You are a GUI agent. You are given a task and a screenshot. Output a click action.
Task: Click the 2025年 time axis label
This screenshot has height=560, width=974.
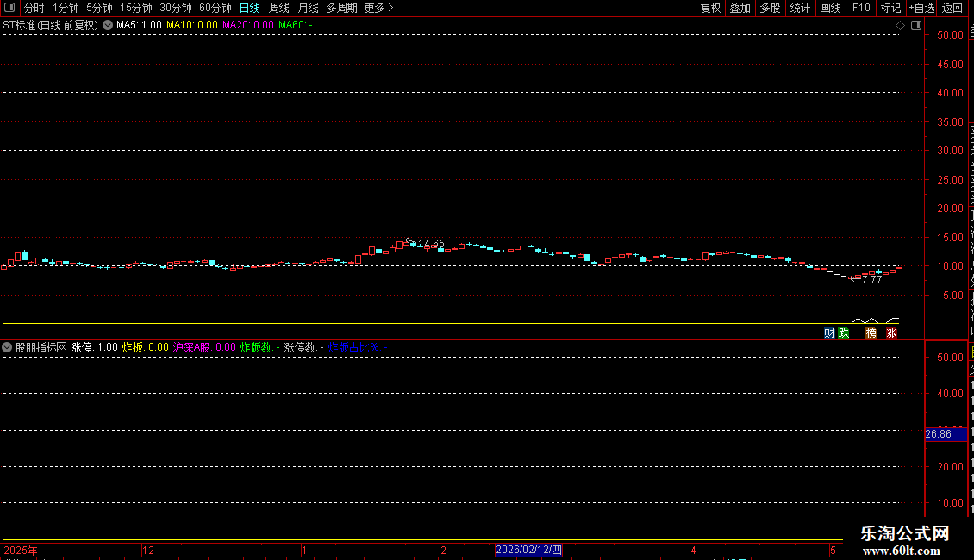[x=21, y=550]
